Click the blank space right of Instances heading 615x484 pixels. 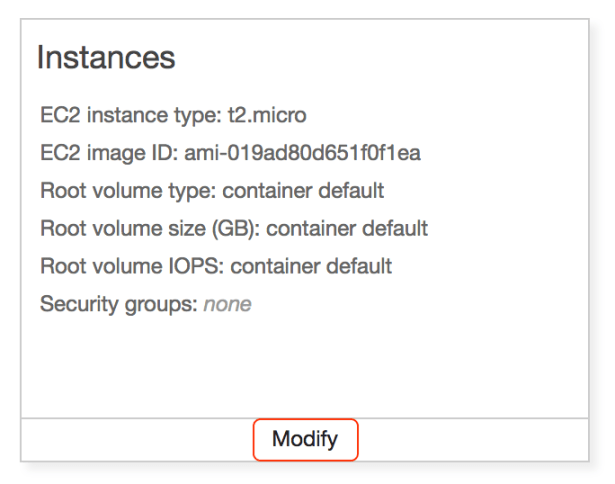coord(400,58)
